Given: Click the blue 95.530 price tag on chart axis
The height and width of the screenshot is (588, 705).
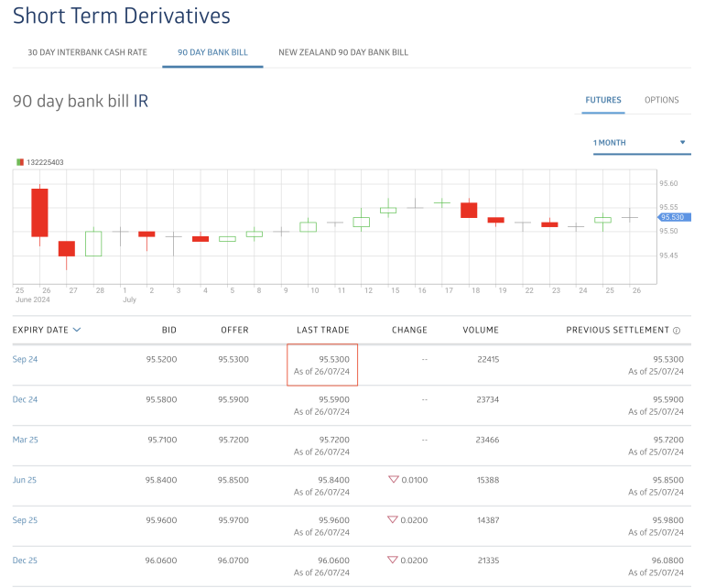Looking at the screenshot, I should click(674, 217).
